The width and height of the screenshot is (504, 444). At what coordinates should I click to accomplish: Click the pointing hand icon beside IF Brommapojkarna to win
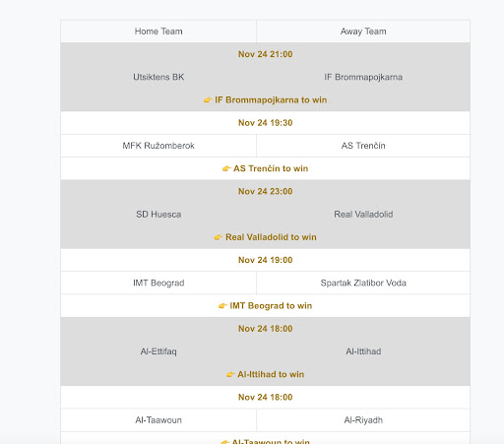(x=208, y=100)
